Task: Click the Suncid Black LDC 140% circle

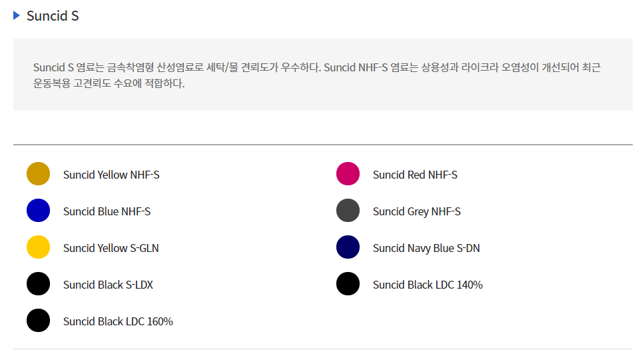Action: pos(348,283)
